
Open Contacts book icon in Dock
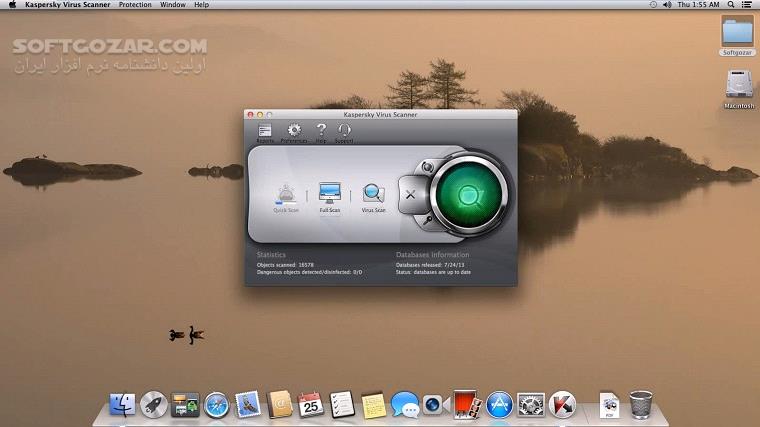point(280,404)
